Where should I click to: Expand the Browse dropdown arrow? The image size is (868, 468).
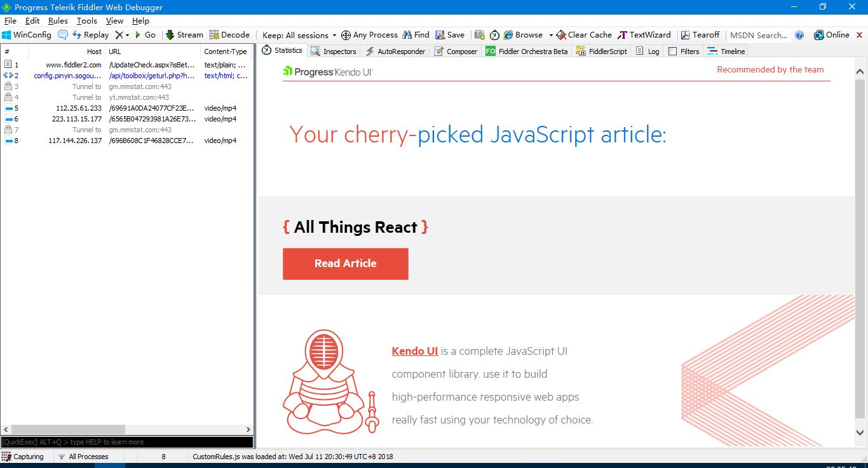tap(550, 35)
